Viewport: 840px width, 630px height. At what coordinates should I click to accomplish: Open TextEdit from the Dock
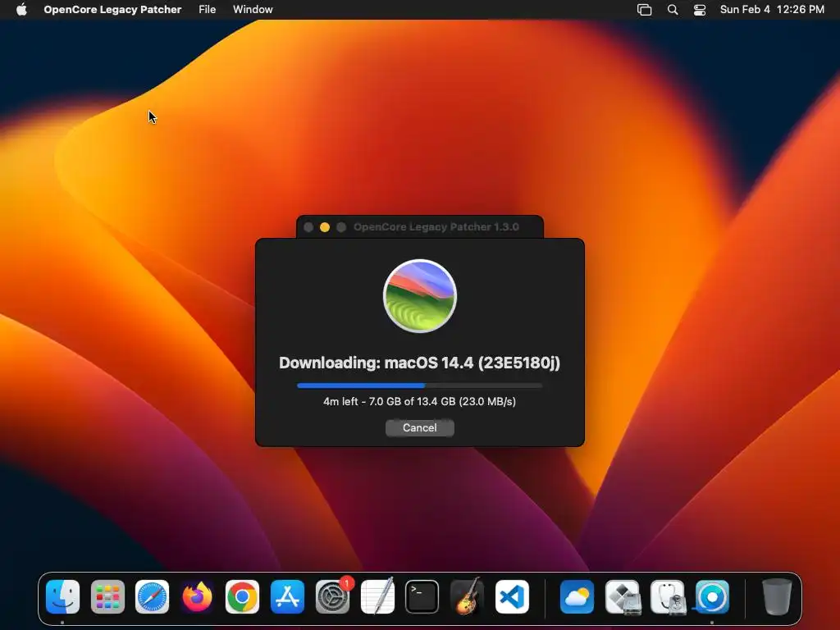[x=377, y=597]
